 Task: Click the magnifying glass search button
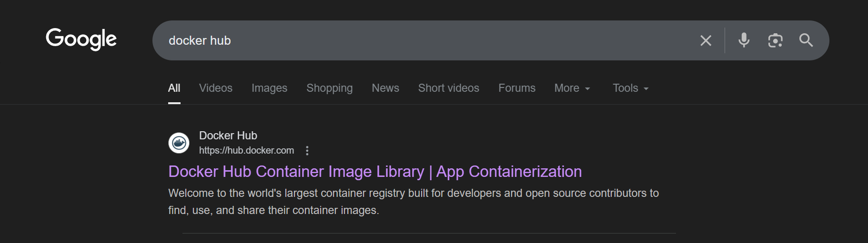click(806, 40)
